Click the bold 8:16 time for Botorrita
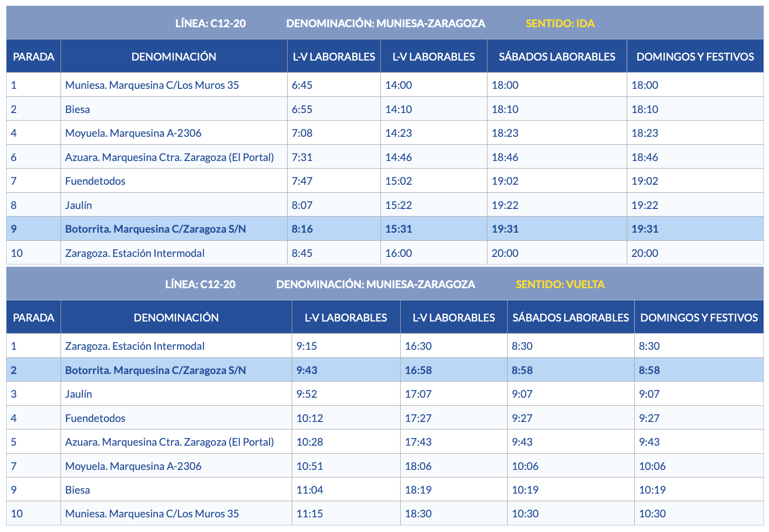This screenshot has height=532, width=769. tap(302, 229)
